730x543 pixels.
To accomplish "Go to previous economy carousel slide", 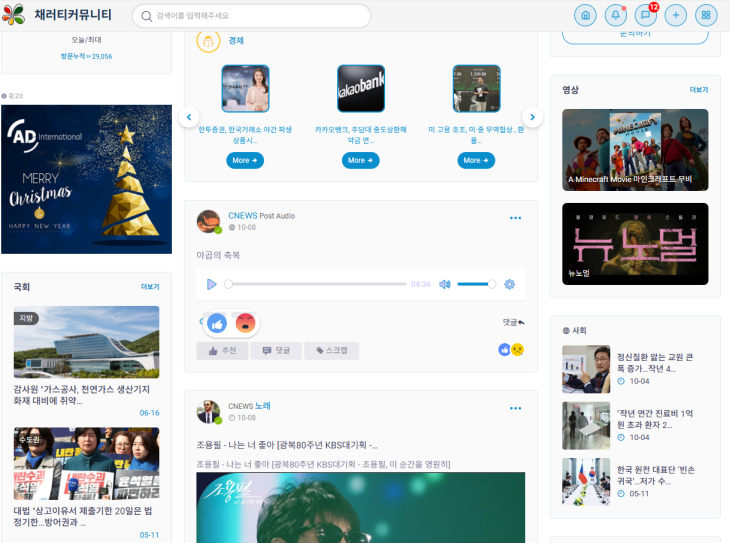I will (x=189, y=117).
